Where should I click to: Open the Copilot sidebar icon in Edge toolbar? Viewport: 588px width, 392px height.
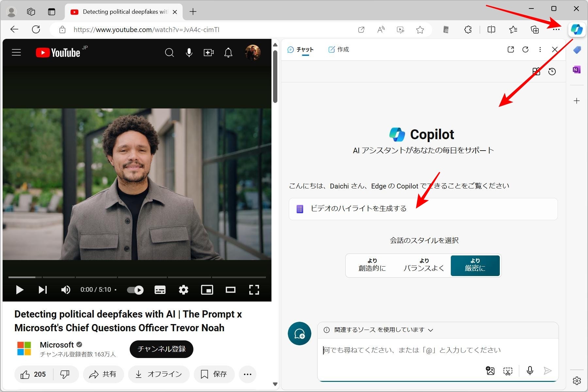(577, 29)
